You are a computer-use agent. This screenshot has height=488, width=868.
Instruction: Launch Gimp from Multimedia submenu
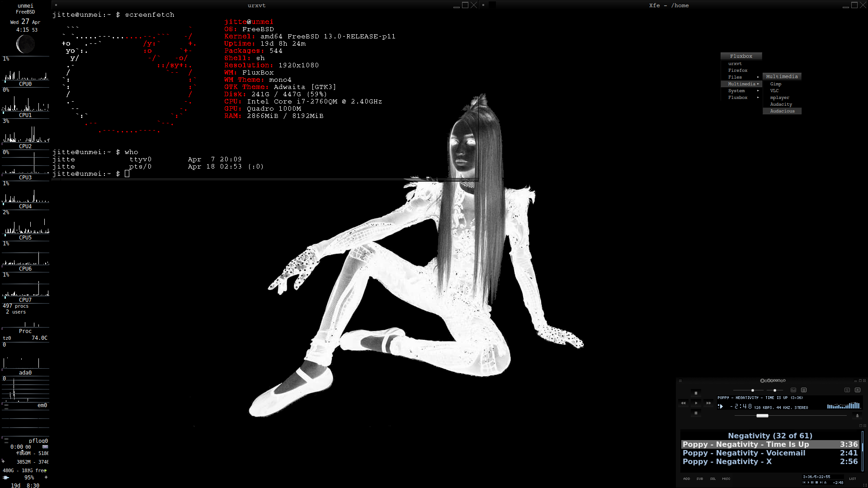pyautogui.click(x=782, y=84)
